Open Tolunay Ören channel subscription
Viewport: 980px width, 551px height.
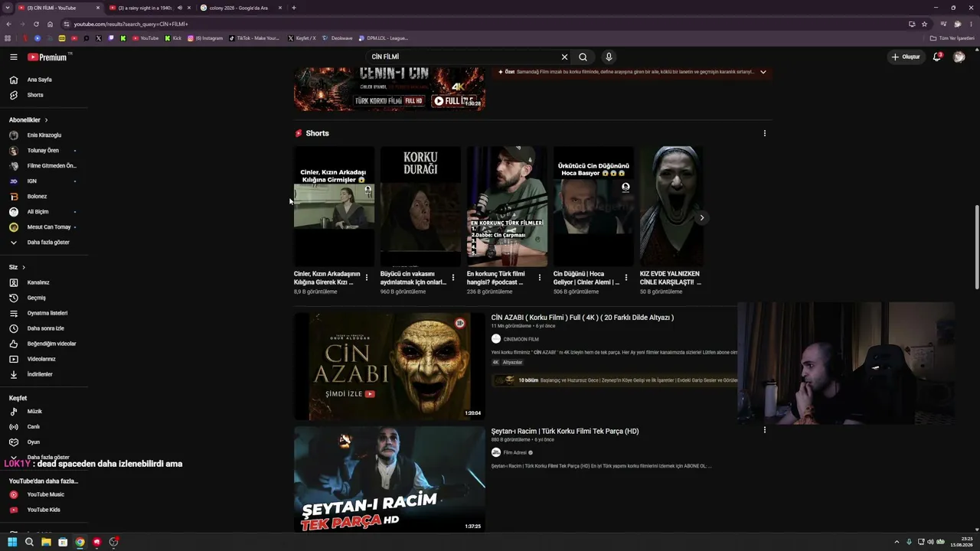coord(43,151)
